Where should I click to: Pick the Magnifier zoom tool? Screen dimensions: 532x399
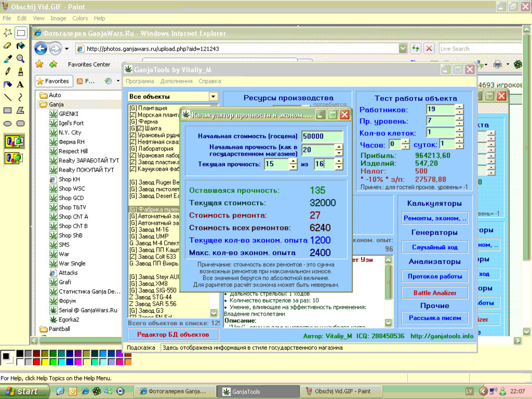click(x=21, y=59)
